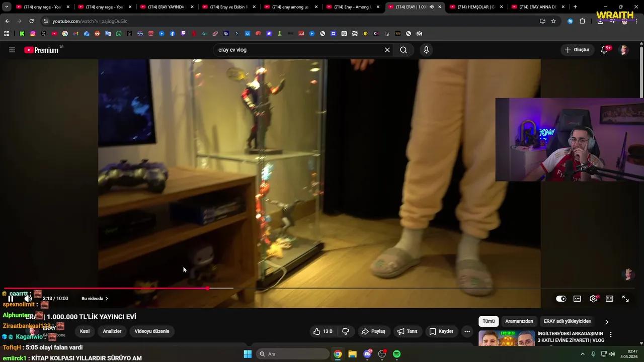This screenshot has height=362, width=644.
Task: Show more filter chips with right arrow
Action: (607, 322)
